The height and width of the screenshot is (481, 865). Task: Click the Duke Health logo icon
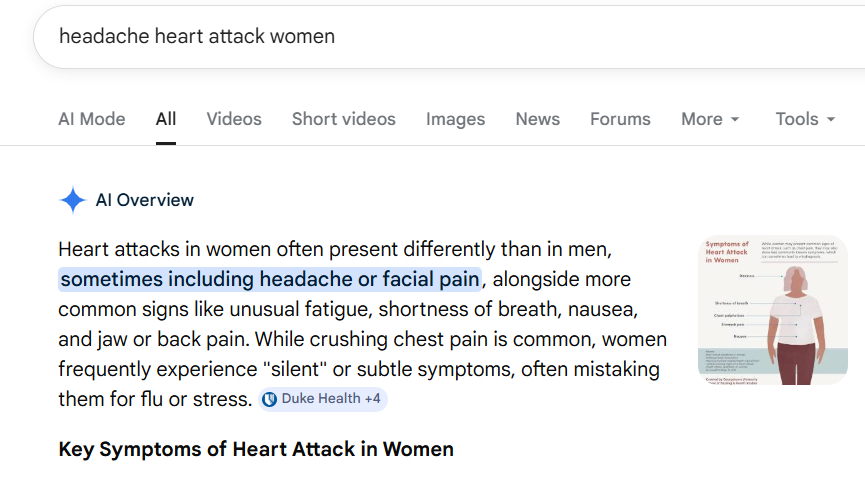(x=269, y=399)
